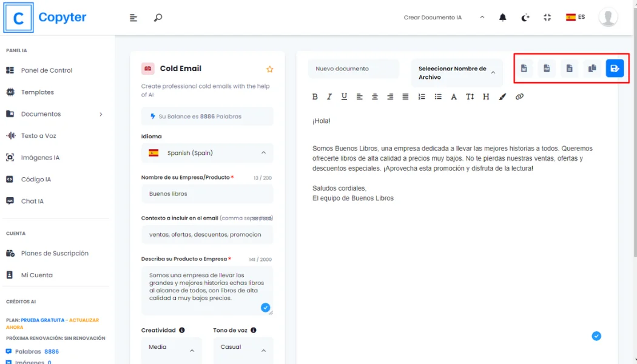
Task: Open the Creatividad Media dropdown
Action: 172,350
